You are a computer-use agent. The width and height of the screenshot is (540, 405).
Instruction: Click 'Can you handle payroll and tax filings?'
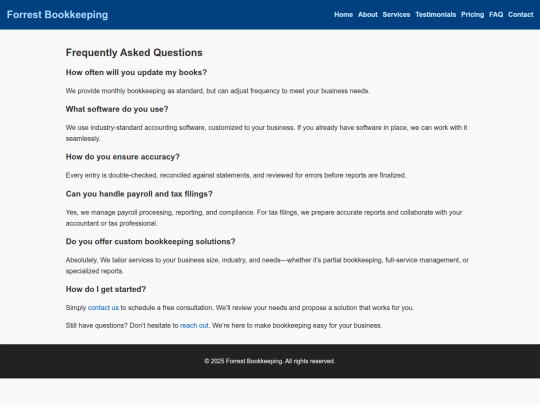pos(139,194)
